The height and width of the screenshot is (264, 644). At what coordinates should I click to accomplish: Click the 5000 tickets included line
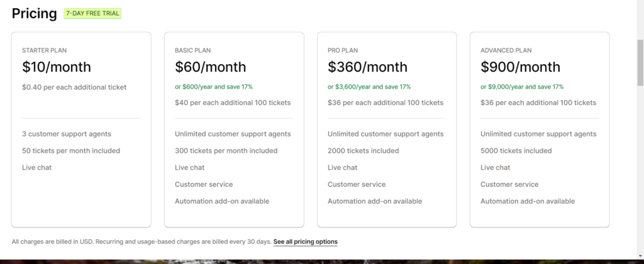(x=516, y=151)
